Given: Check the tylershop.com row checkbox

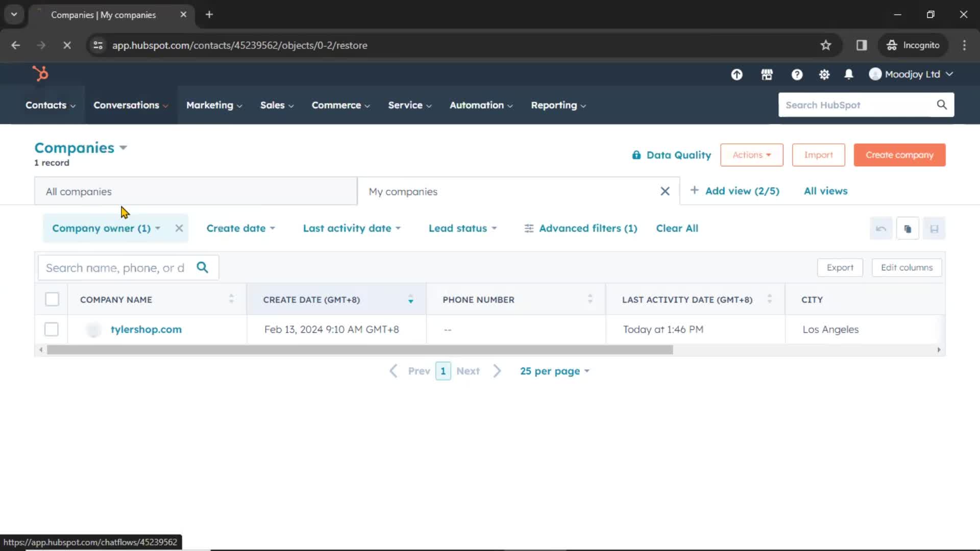Looking at the screenshot, I should [x=52, y=329].
